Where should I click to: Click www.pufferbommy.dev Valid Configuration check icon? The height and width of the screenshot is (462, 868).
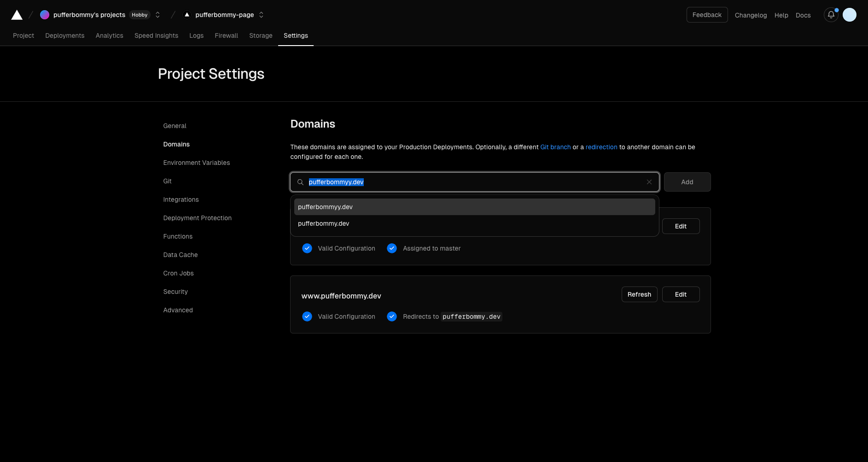[307, 316]
